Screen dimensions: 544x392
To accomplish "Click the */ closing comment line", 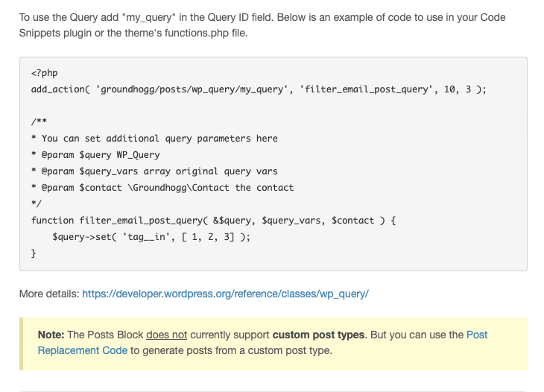I will 37,203.
